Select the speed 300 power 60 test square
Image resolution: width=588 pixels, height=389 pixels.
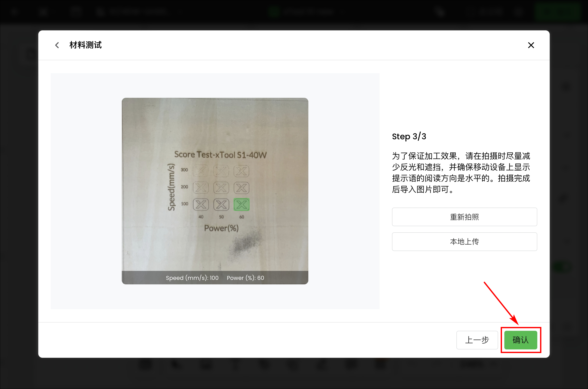coord(241,171)
